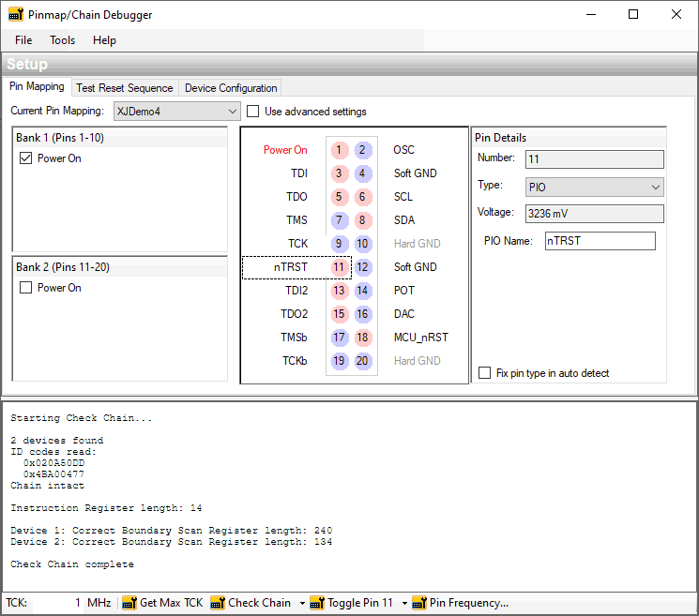The width and height of the screenshot is (699, 616).
Task: Select pin 19 TCKb circle
Action: click(339, 361)
